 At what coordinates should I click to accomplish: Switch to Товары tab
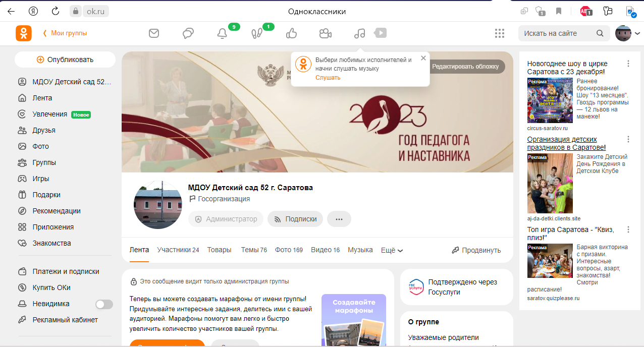coord(220,250)
